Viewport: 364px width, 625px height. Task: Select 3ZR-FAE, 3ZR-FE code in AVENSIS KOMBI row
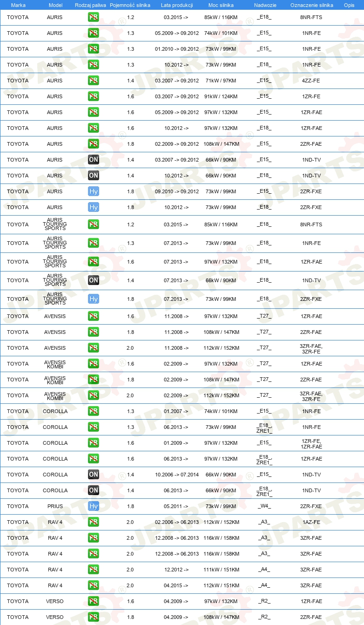(x=311, y=396)
